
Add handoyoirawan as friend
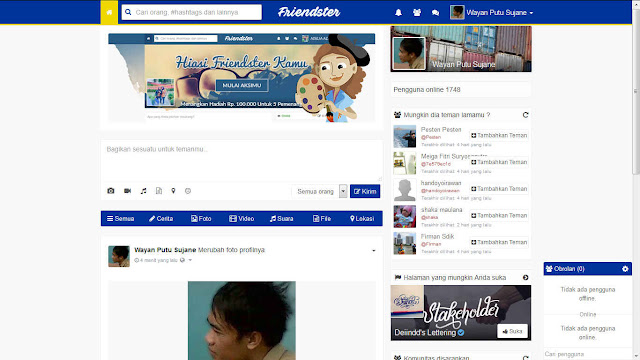(499, 189)
